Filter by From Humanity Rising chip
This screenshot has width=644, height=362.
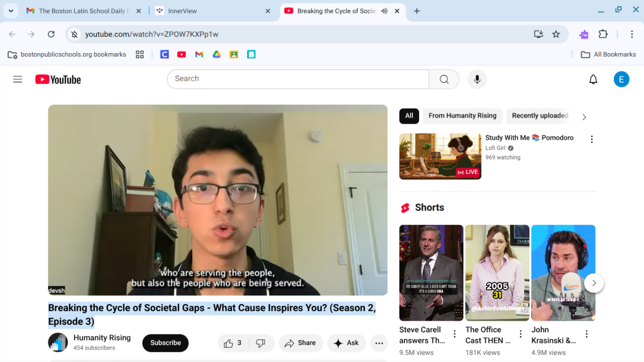tap(462, 116)
